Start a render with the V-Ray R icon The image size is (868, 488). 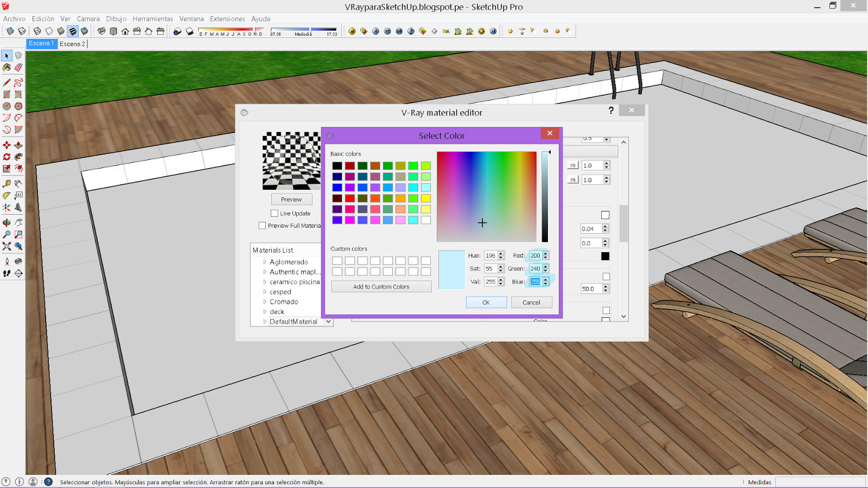point(375,31)
